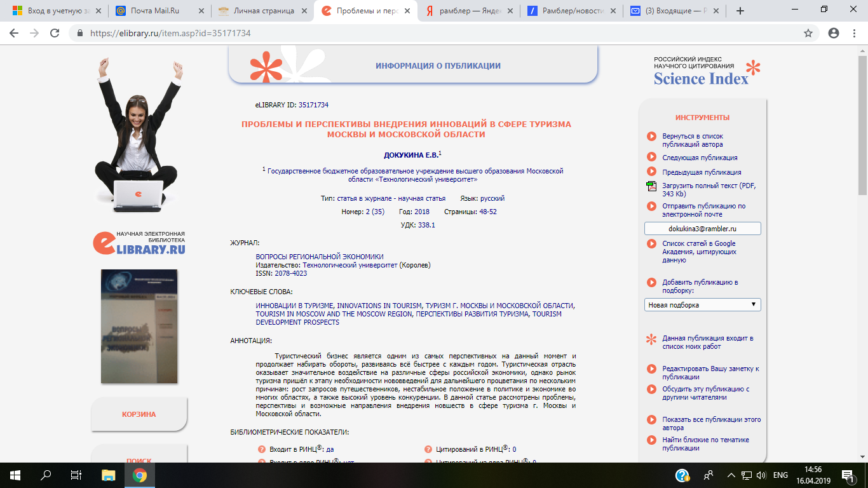868x488 pixels.
Task: Click the Chrome back arrow
Action: [14, 33]
